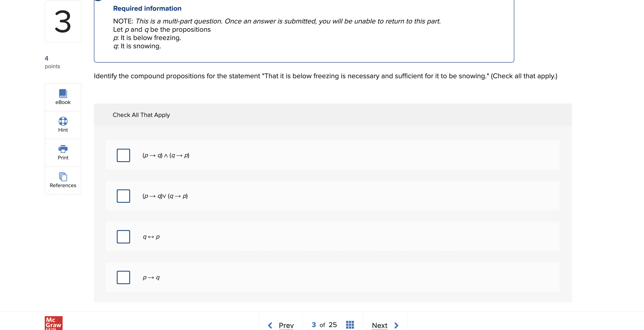Open the References icon

point(63,177)
